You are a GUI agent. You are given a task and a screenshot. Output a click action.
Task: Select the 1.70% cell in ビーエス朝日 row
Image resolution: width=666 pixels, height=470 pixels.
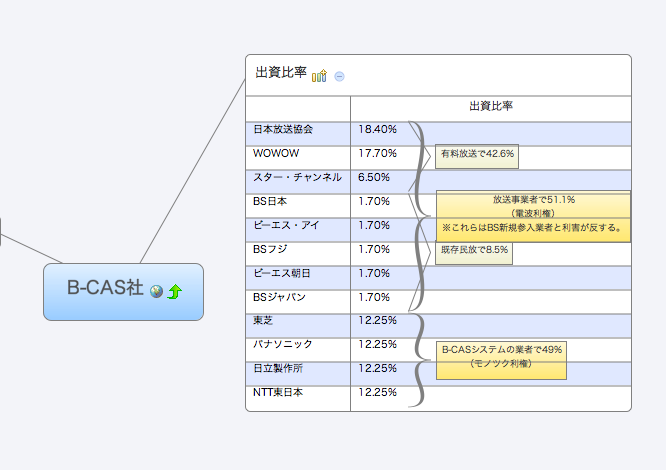(374, 273)
